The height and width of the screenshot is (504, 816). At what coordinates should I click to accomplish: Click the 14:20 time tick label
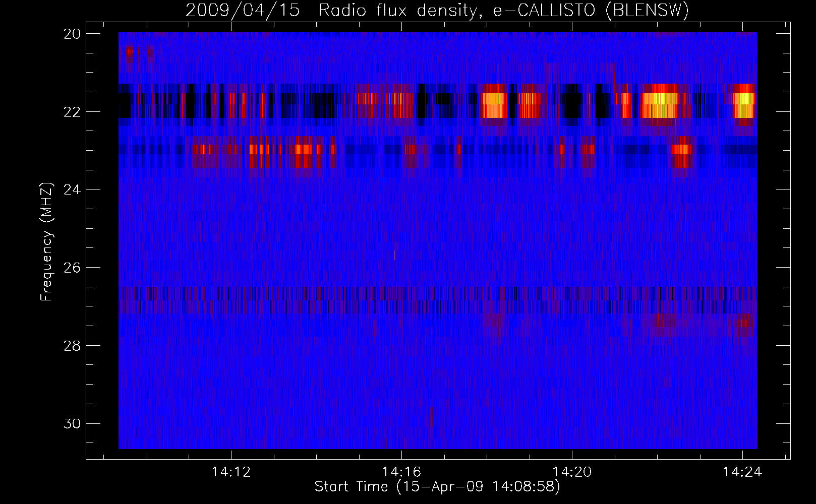tap(572, 472)
